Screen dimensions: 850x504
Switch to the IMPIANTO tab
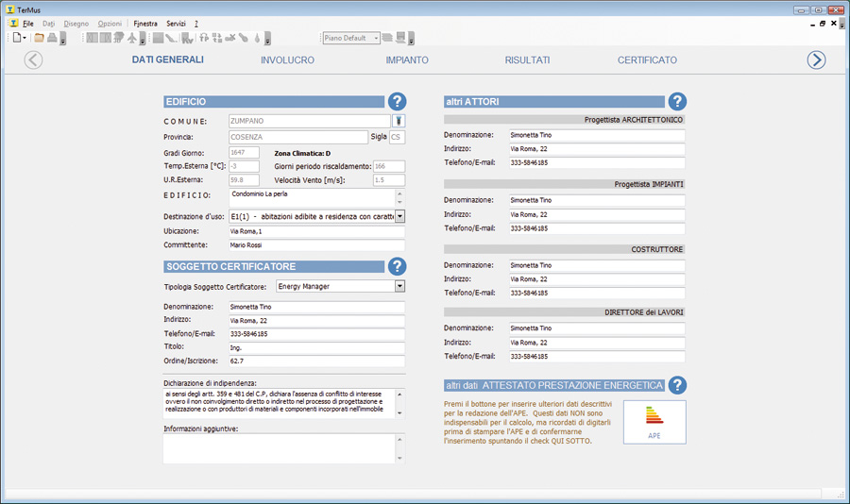point(407,60)
